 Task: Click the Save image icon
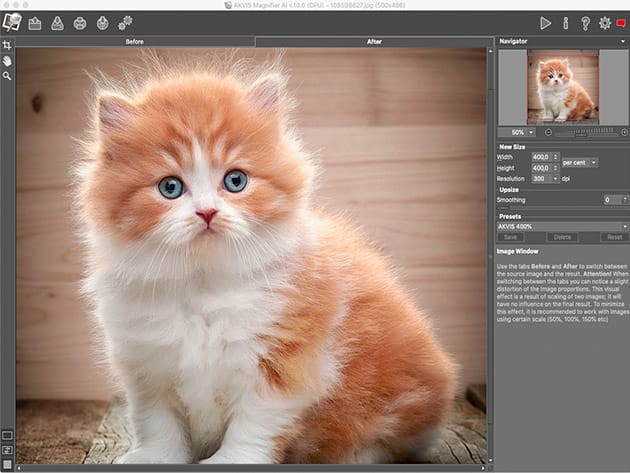pos(57,22)
